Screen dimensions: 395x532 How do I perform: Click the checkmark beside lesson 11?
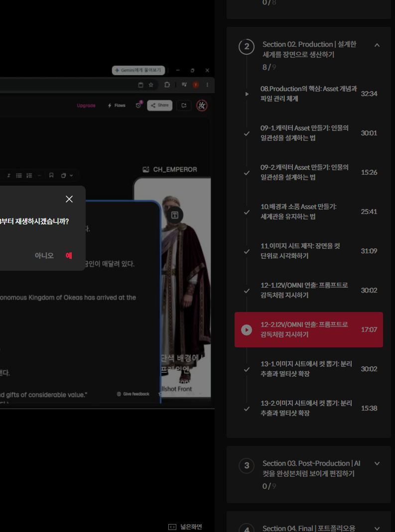pos(247,252)
